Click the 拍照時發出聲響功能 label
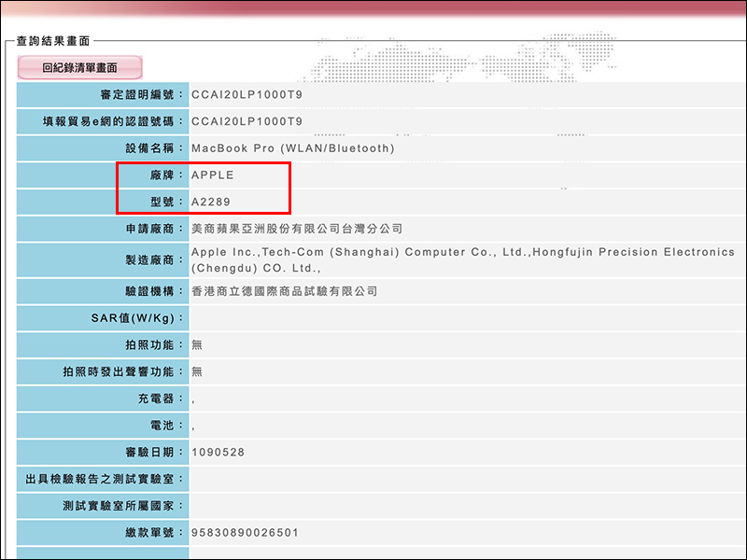This screenshot has height=560, width=747. [x=123, y=371]
